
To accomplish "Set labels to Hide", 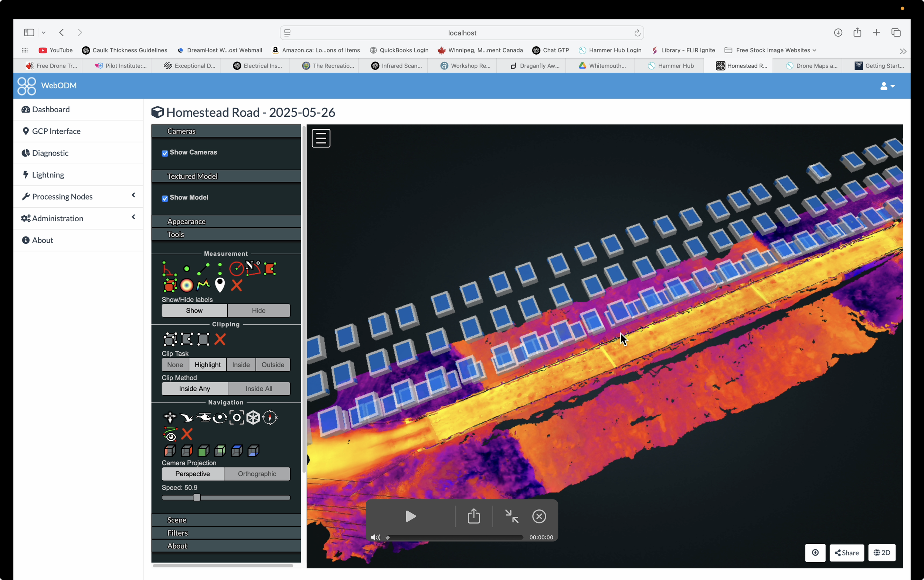I will point(259,310).
